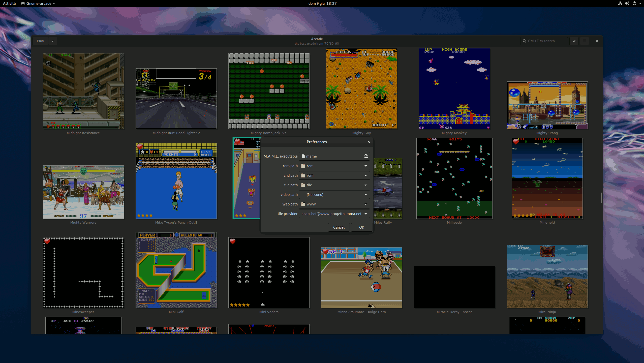Click the vertical scrollbar of the game list
The image size is (644, 363).
pyautogui.click(x=601, y=197)
